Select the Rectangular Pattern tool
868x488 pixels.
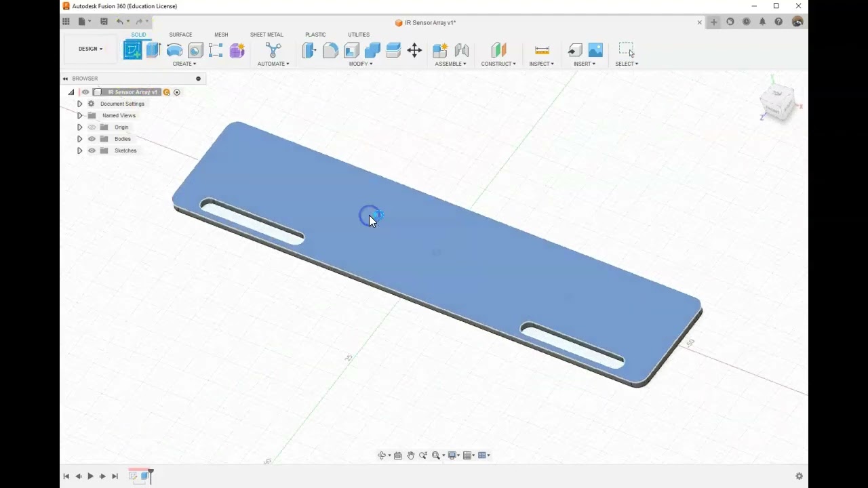[x=216, y=50]
